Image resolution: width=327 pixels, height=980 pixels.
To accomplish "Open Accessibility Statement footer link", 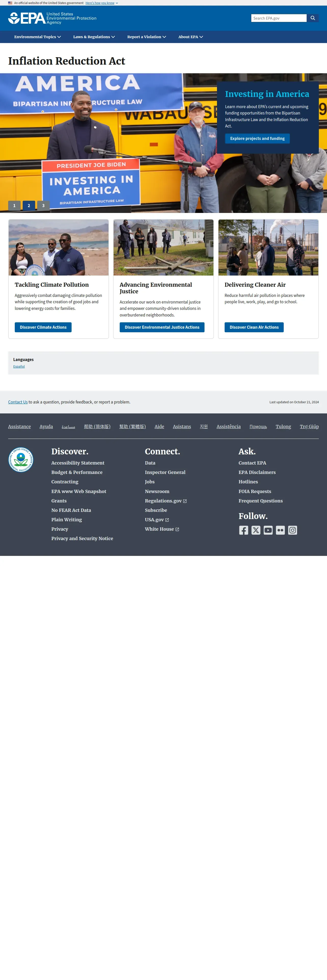I will pos(78,463).
